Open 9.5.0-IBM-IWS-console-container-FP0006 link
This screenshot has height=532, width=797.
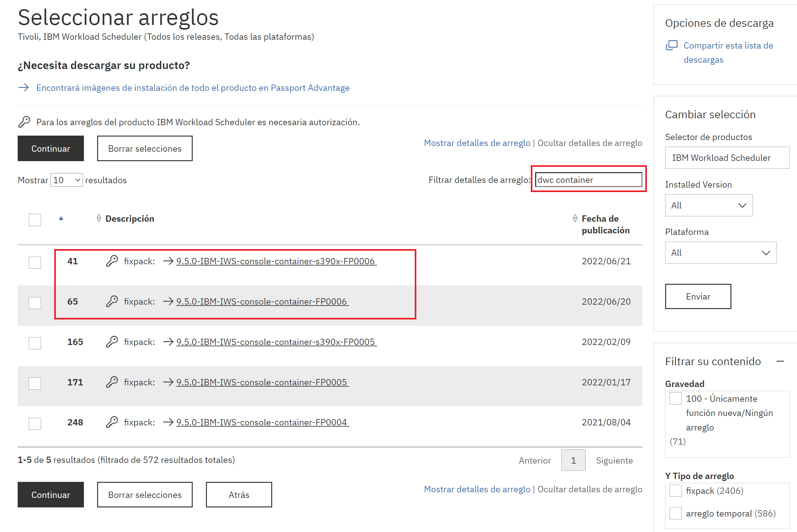[x=262, y=301]
